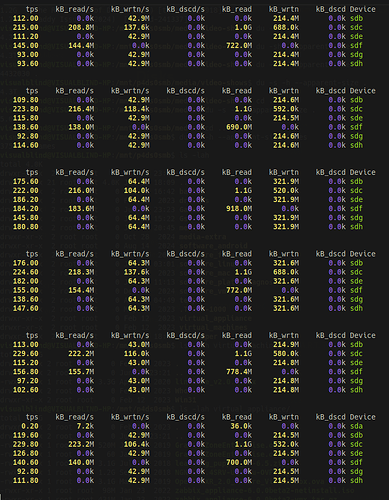The width and height of the screenshot is (389, 500).
Task: Select tps value 126.80
Action: click(26, 453)
